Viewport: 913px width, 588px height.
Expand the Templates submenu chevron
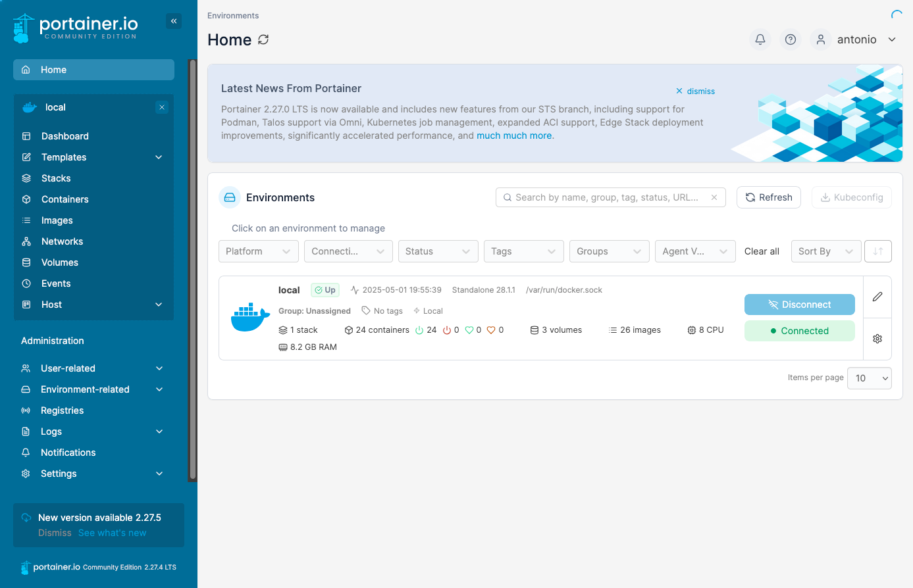pyautogui.click(x=159, y=157)
